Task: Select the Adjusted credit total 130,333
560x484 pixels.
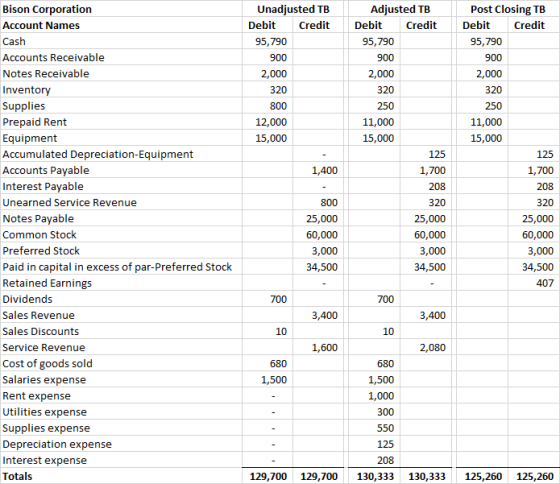Action: [427, 476]
